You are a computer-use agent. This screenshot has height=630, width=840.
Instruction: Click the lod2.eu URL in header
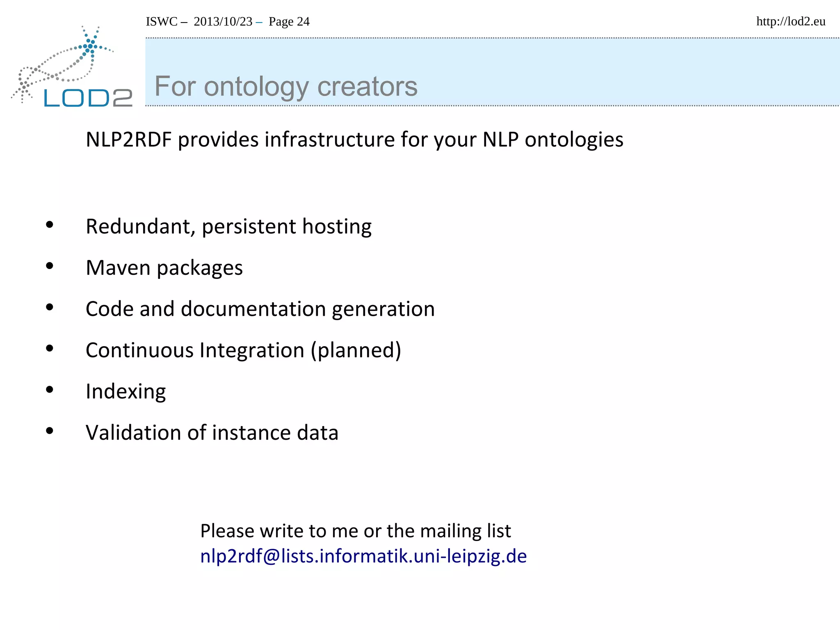tap(790, 21)
